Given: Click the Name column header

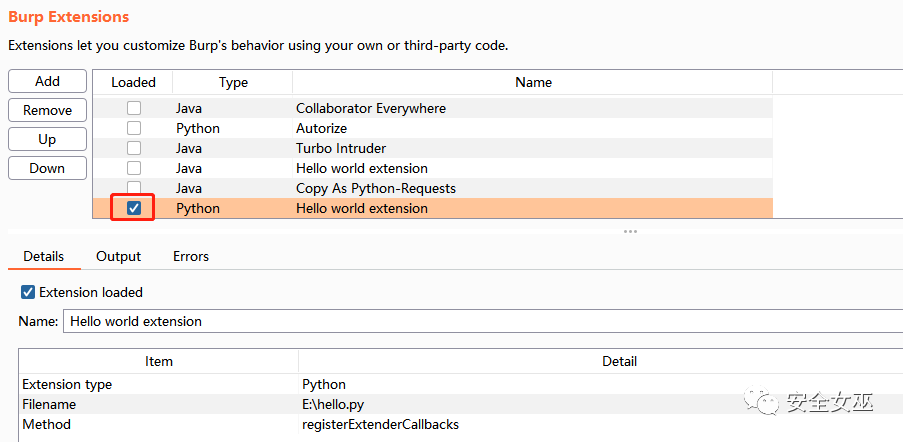Looking at the screenshot, I should 533,83.
